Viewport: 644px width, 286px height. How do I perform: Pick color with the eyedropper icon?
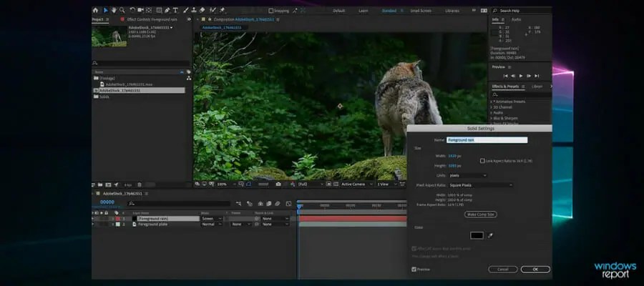point(491,235)
